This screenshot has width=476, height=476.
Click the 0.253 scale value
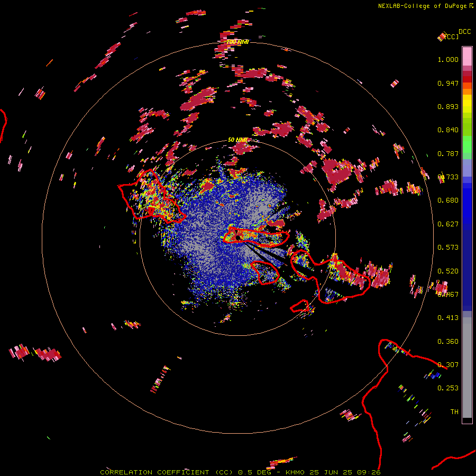pyautogui.click(x=448, y=388)
